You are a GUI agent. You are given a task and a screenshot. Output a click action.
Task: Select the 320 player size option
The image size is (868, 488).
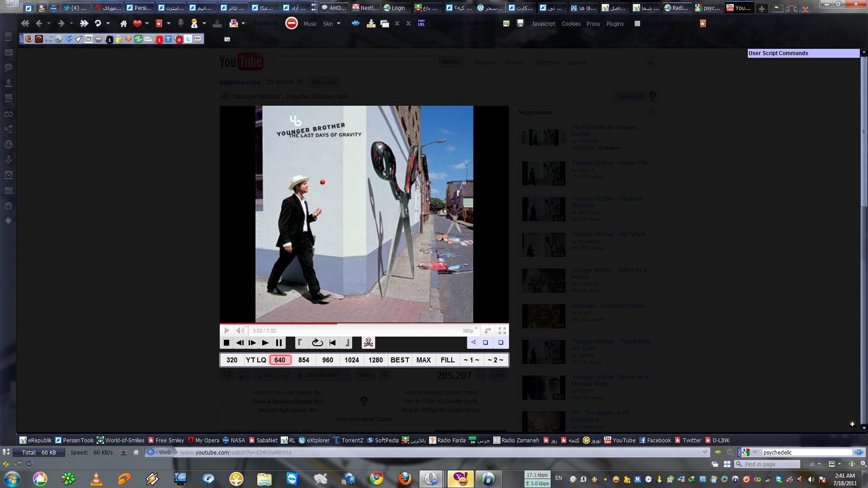(232, 360)
